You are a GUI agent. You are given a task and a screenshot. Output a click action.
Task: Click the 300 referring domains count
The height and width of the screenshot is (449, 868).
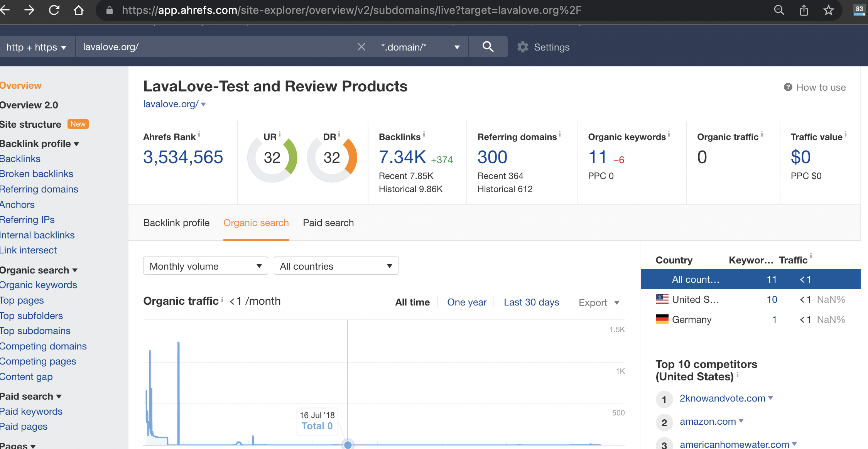click(x=492, y=157)
